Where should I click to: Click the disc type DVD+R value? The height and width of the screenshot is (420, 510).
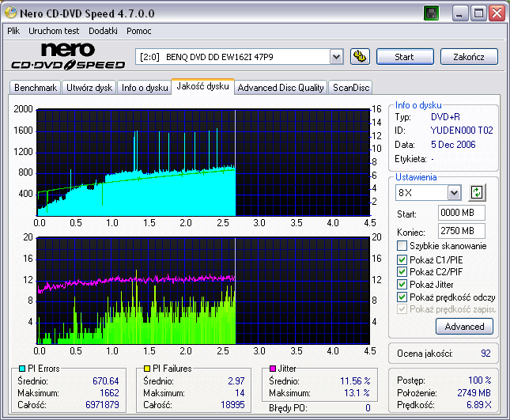coord(445,117)
